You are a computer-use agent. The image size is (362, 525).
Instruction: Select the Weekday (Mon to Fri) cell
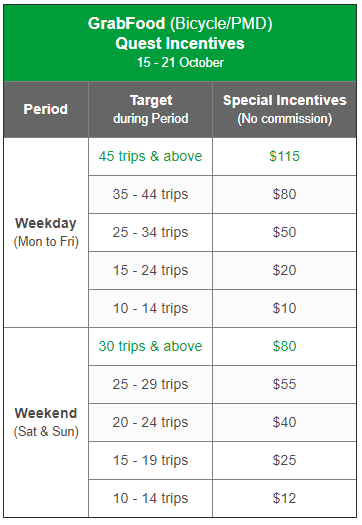[x=46, y=232]
